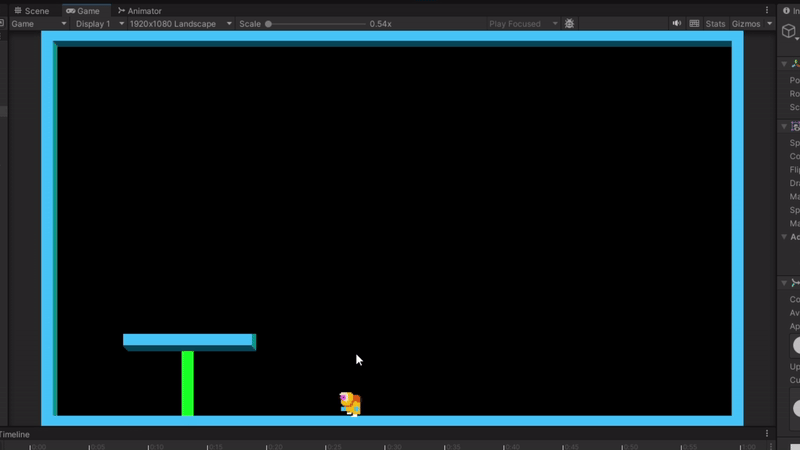Open the Timeline panel three-dot menu
The height and width of the screenshot is (450, 800).
pyautogui.click(x=767, y=434)
